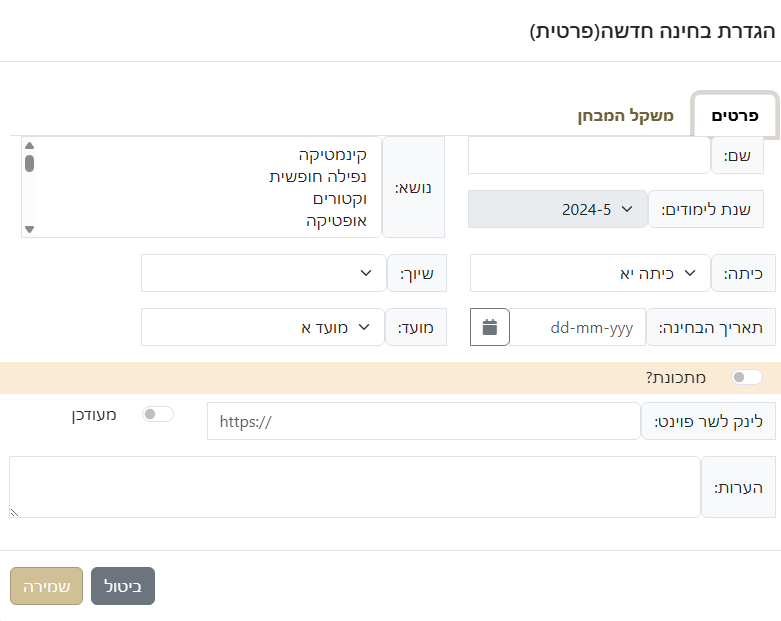Open the שיוך dropdown

(x=263, y=273)
